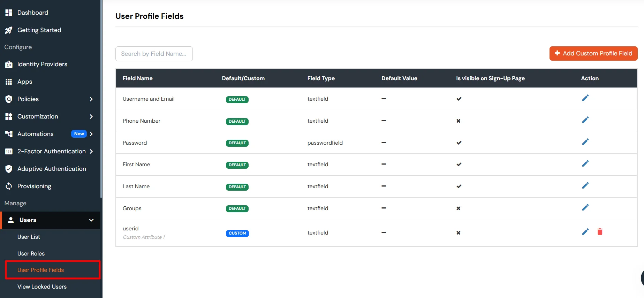Click the Users person icon

click(x=11, y=220)
